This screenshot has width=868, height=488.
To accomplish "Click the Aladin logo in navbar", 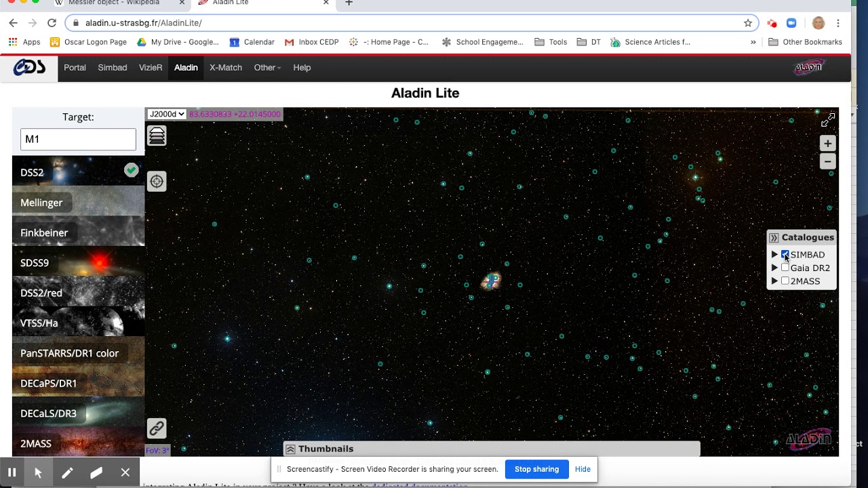I will [808, 67].
